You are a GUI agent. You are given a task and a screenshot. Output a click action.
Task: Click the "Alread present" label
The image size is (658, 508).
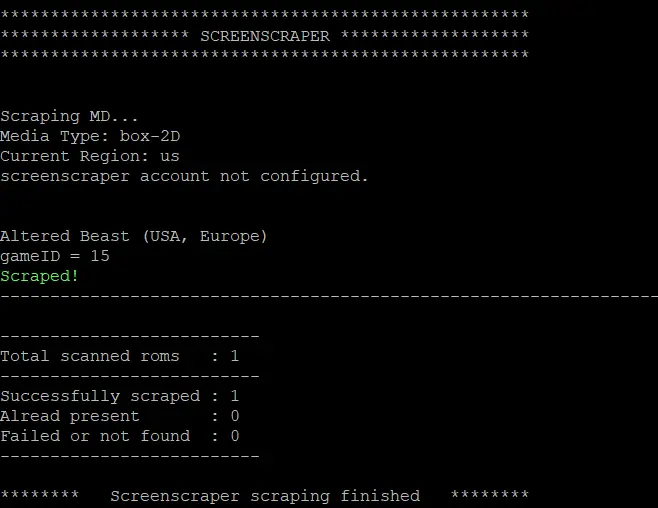(69, 416)
